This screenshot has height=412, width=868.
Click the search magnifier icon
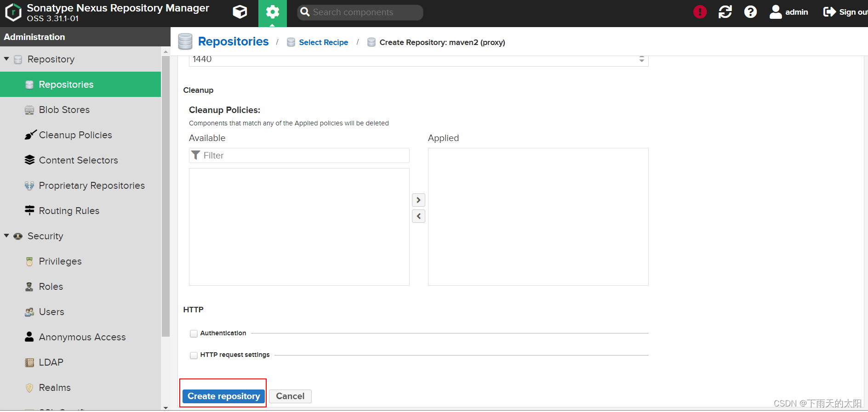point(305,12)
